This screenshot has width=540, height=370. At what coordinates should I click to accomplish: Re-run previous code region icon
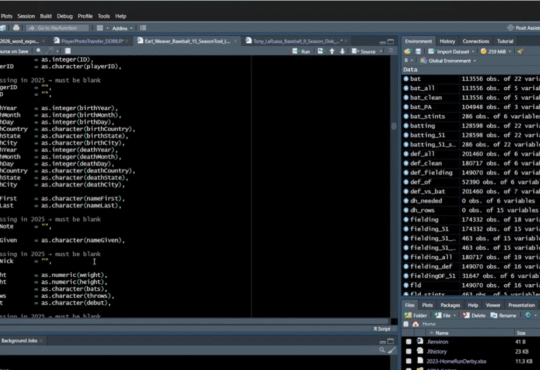pyautogui.click(x=320, y=51)
